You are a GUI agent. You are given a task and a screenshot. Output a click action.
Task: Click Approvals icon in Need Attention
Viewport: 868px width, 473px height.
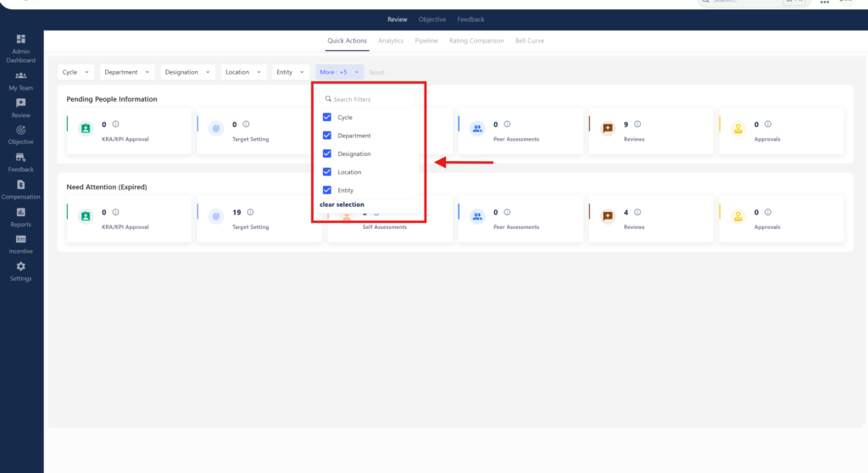click(x=738, y=216)
